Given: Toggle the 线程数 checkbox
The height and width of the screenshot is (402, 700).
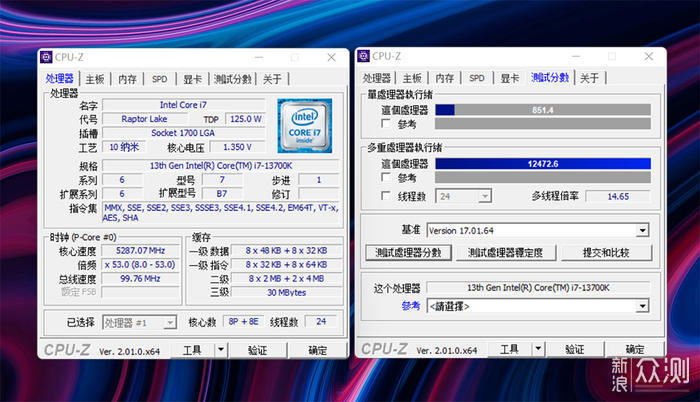Looking at the screenshot, I should tap(386, 196).
